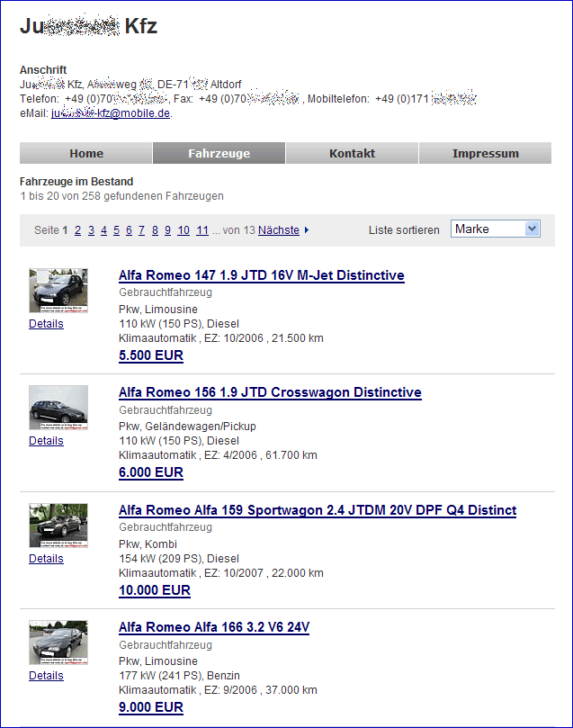573x728 pixels.
Task: Open the Alfa 166 3.2 V6 24V listing
Action: click(214, 627)
